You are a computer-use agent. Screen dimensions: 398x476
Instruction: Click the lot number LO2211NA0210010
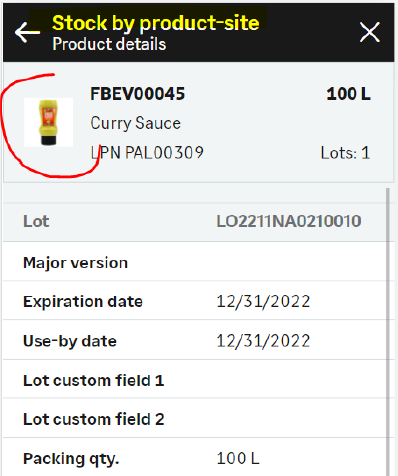click(289, 221)
